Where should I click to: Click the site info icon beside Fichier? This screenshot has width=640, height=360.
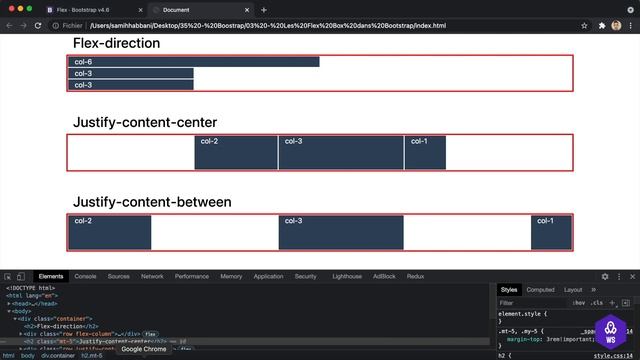pos(56,26)
